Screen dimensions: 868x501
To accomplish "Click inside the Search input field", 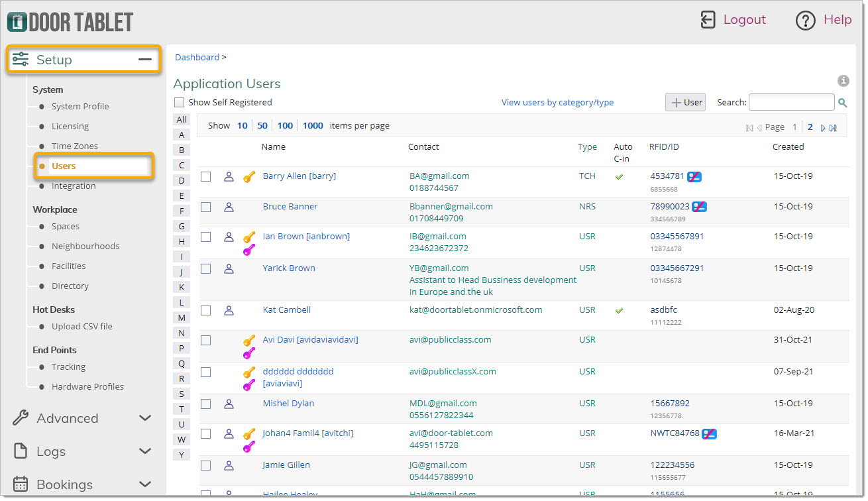I will pyautogui.click(x=791, y=102).
